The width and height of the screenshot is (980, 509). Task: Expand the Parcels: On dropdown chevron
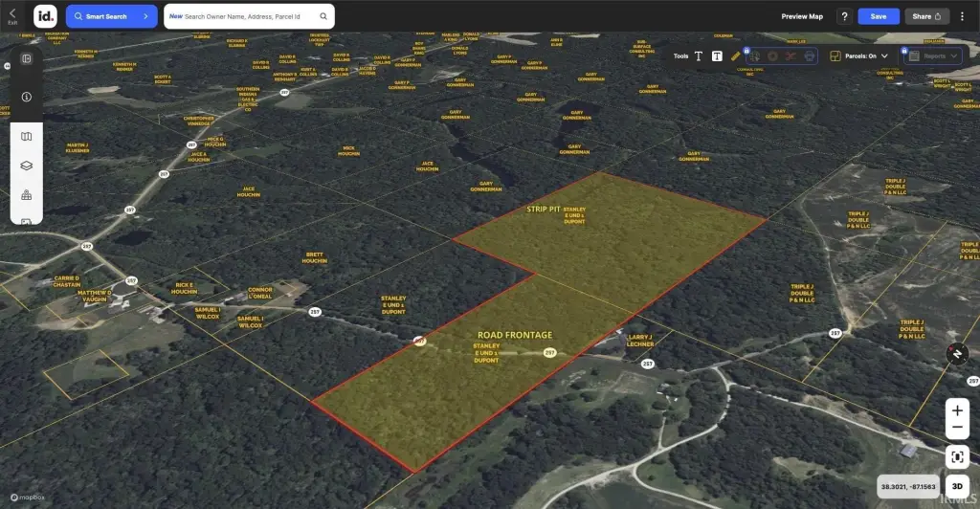[x=884, y=56]
